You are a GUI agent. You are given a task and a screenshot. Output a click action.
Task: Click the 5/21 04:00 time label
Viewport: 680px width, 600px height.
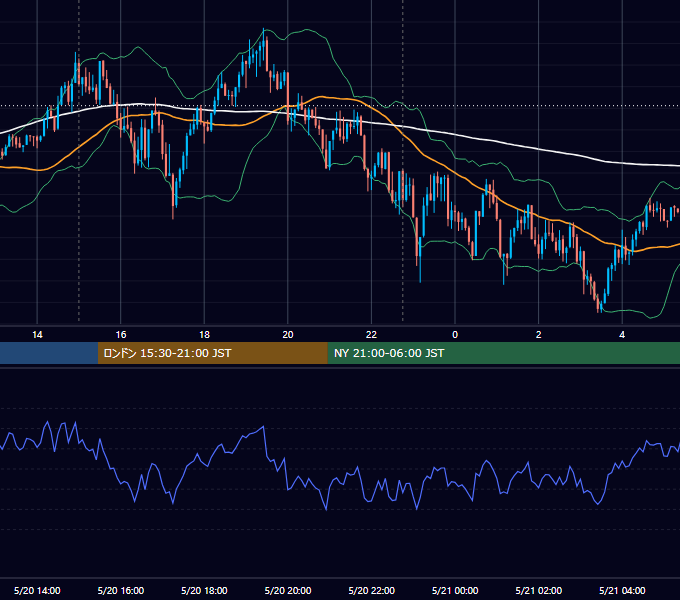(622, 590)
